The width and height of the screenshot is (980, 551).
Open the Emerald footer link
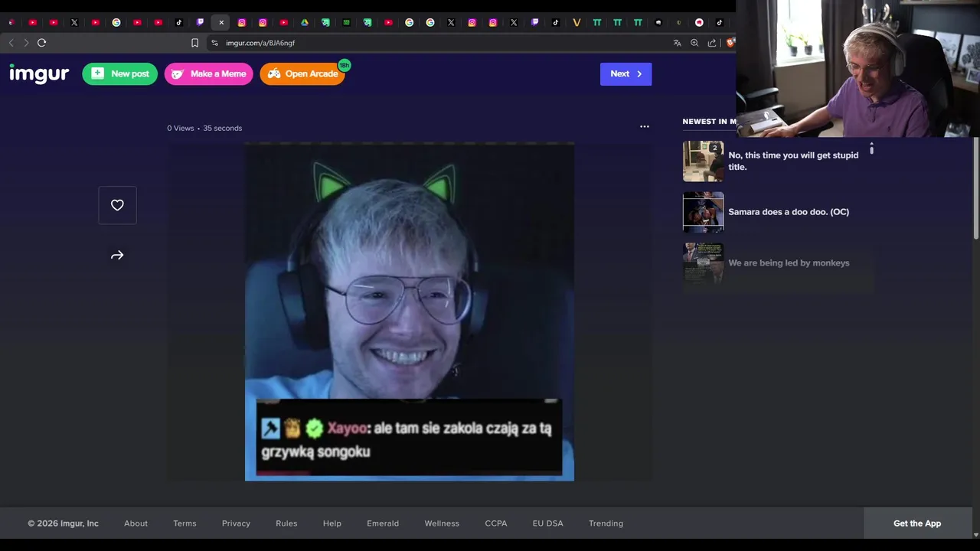[x=383, y=523]
